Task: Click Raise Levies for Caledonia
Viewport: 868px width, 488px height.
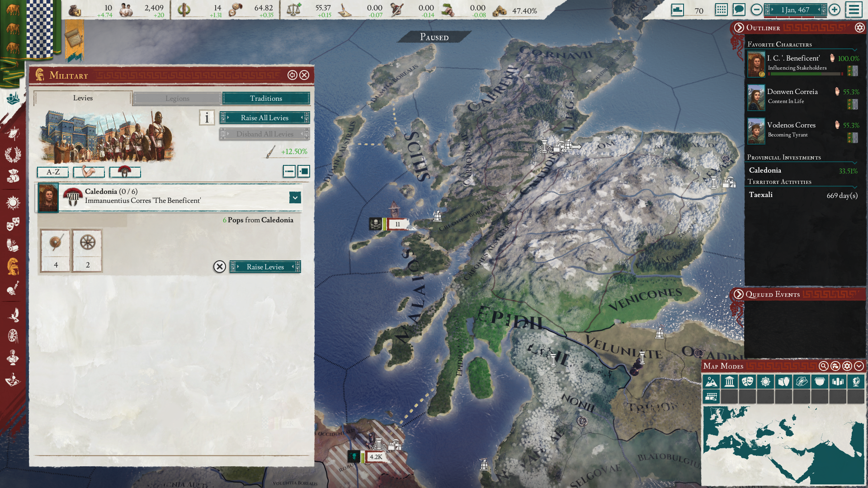Action: point(265,267)
